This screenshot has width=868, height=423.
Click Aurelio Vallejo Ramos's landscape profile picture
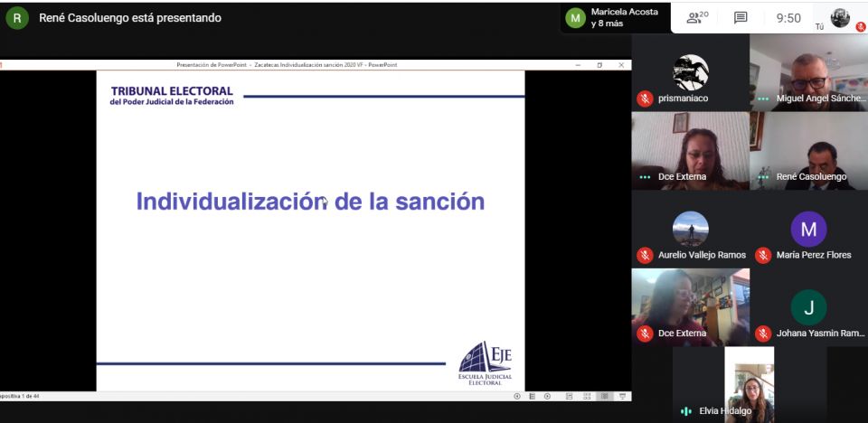point(690,229)
